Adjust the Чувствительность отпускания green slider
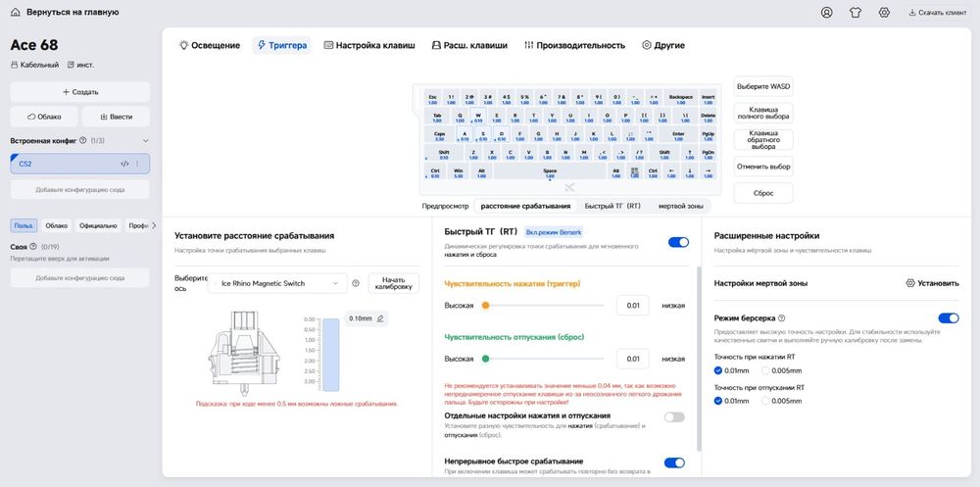This screenshot has height=487, width=980. tap(486, 359)
